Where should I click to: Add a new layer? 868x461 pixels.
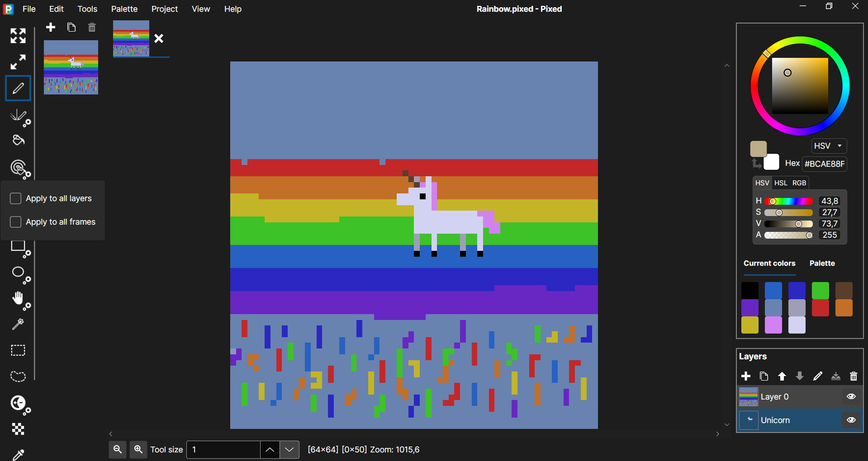[746, 376]
